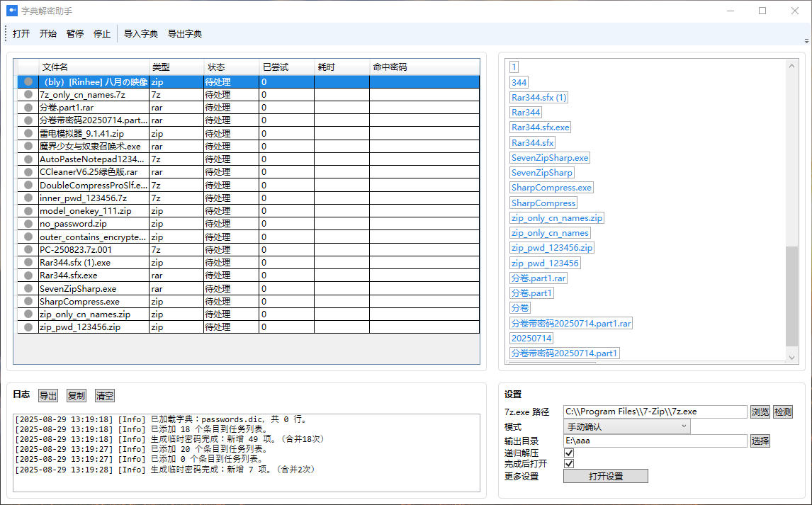The height and width of the screenshot is (505, 812).
Task: Open the 模式 dropdown showing 手动确认
Action: click(626, 426)
